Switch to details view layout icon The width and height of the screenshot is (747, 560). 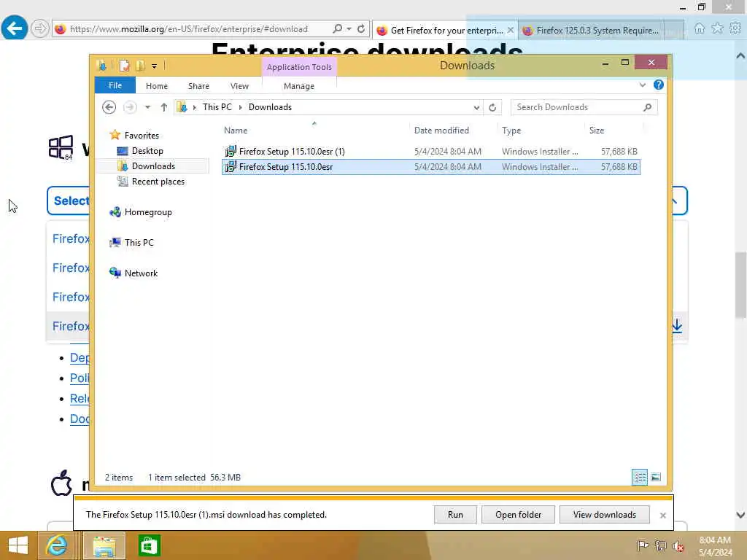tap(639, 477)
